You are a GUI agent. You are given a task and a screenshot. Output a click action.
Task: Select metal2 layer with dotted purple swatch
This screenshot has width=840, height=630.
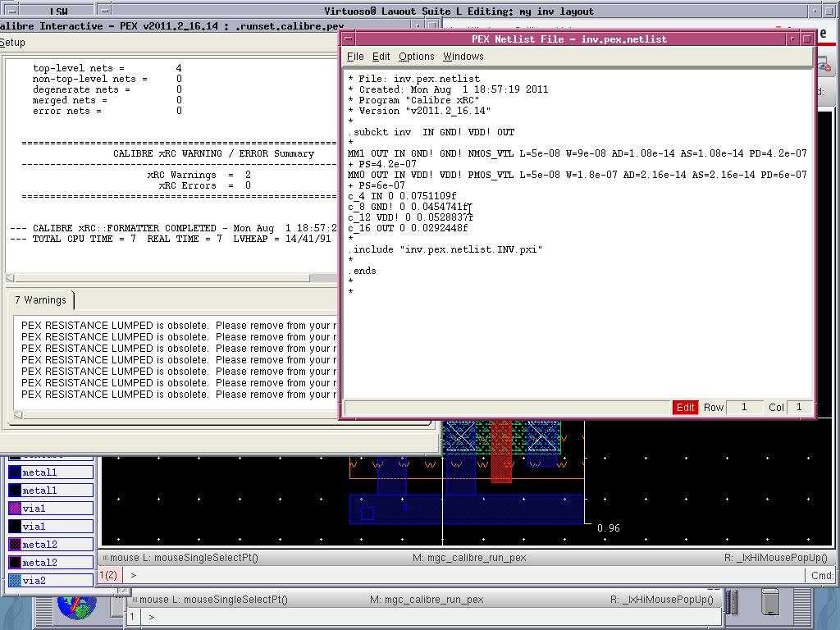point(51,545)
